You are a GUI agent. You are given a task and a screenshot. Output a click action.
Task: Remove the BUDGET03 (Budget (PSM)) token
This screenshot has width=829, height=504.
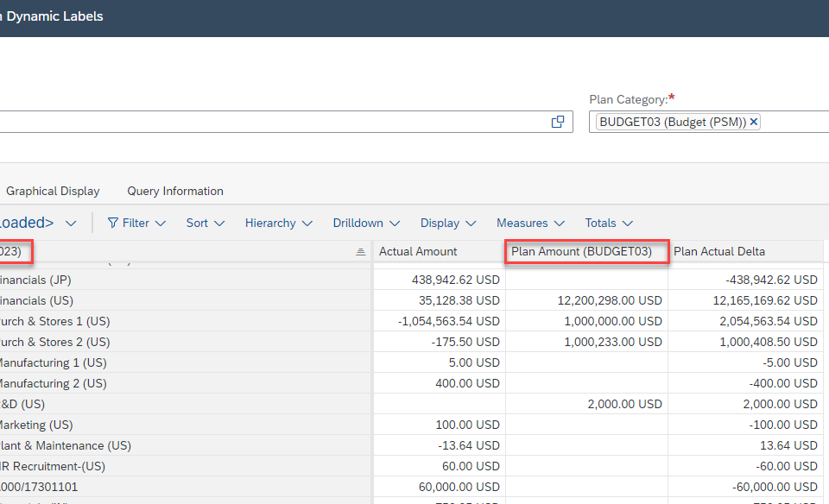754,122
